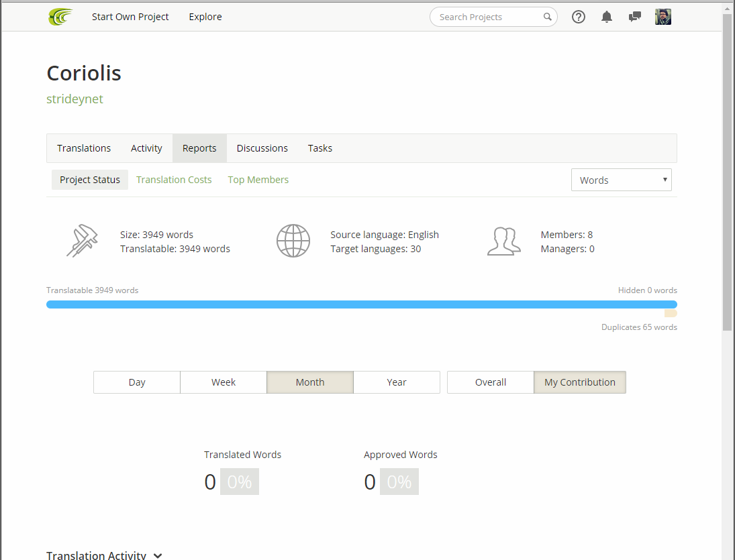Click the blue translatable progress bar
Viewport: 735px width, 560px height.
(x=361, y=304)
